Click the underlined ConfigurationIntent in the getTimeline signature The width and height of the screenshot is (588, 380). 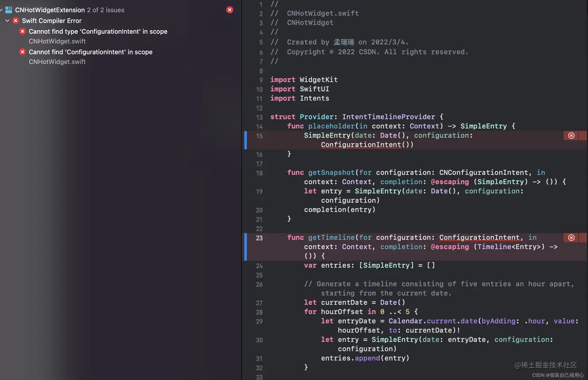pyautogui.click(x=479, y=237)
